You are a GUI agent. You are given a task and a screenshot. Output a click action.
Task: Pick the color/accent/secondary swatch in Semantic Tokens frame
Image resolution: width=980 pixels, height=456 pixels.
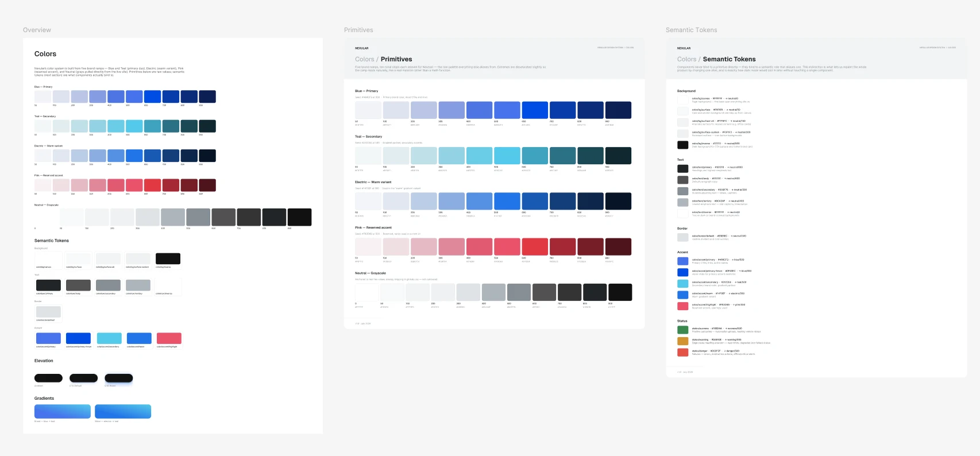pos(682,283)
